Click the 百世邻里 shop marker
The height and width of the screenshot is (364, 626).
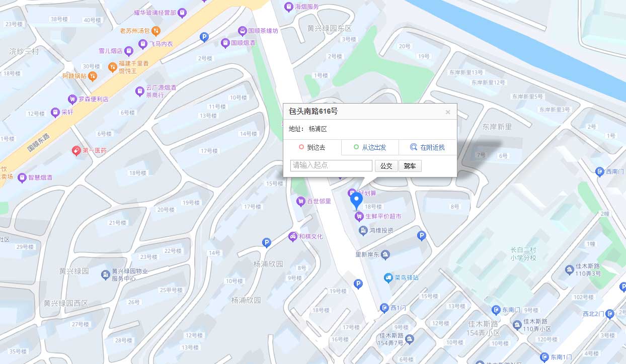click(x=301, y=202)
